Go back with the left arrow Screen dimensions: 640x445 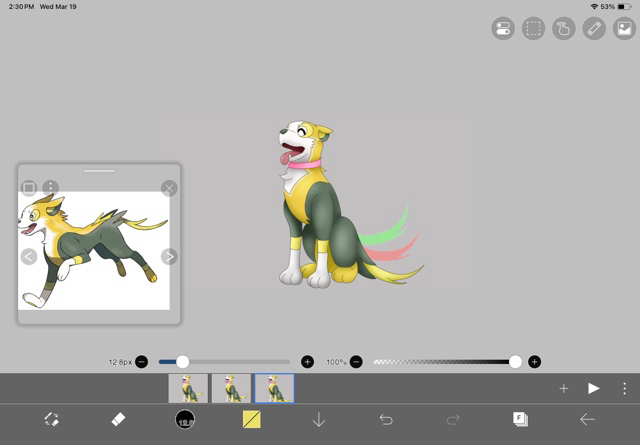click(x=587, y=419)
